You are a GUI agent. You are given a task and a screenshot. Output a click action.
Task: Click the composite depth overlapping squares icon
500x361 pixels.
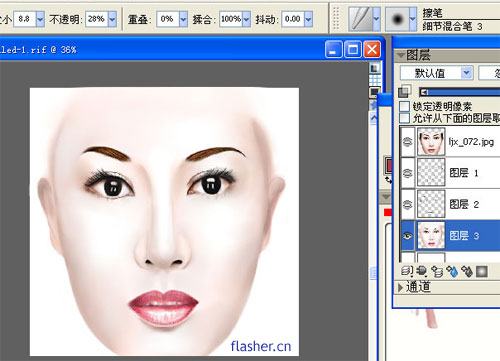[x=405, y=91]
